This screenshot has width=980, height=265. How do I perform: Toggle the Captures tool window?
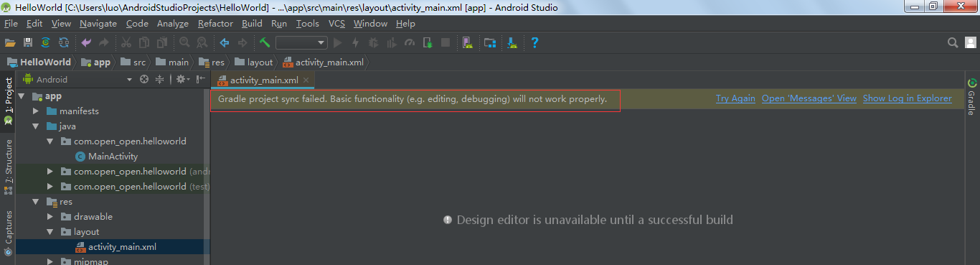[x=8, y=233]
